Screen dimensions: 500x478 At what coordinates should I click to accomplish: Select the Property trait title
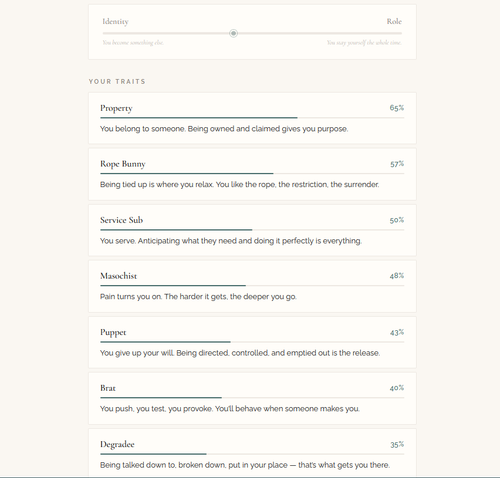tap(116, 108)
